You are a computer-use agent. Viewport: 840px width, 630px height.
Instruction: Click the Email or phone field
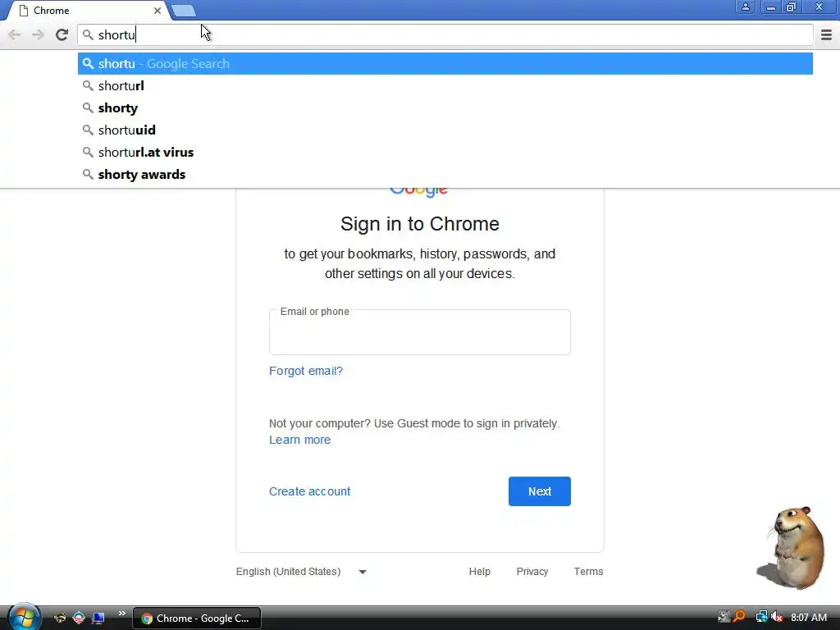tap(419, 332)
